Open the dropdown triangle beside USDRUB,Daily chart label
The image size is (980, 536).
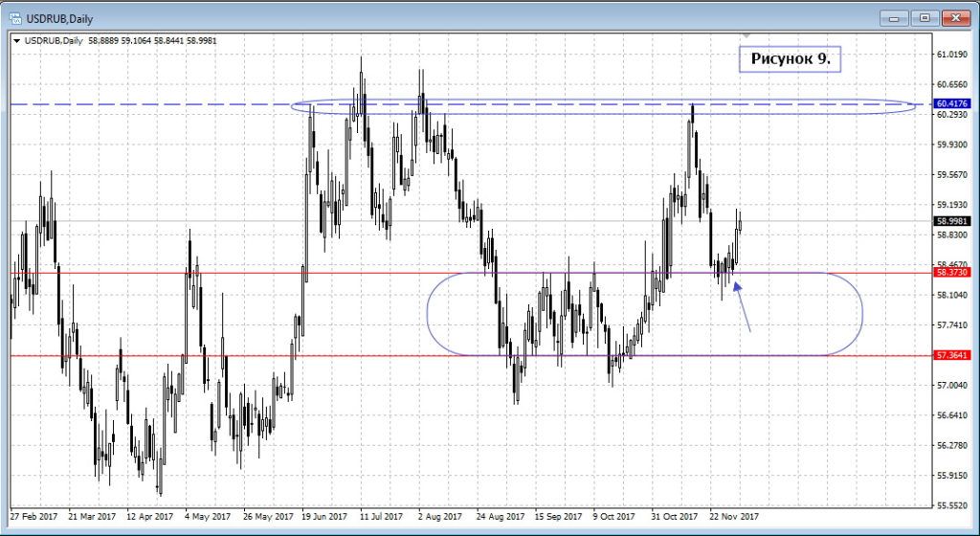16,40
